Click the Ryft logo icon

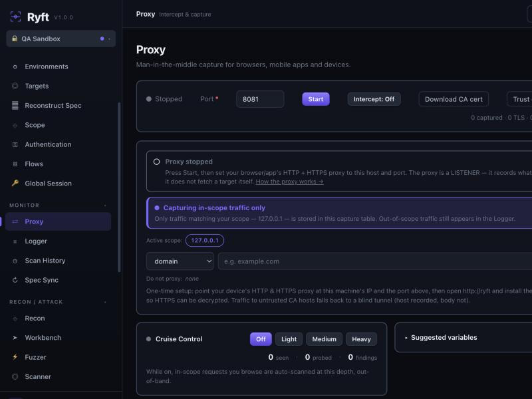[x=15, y=17]
